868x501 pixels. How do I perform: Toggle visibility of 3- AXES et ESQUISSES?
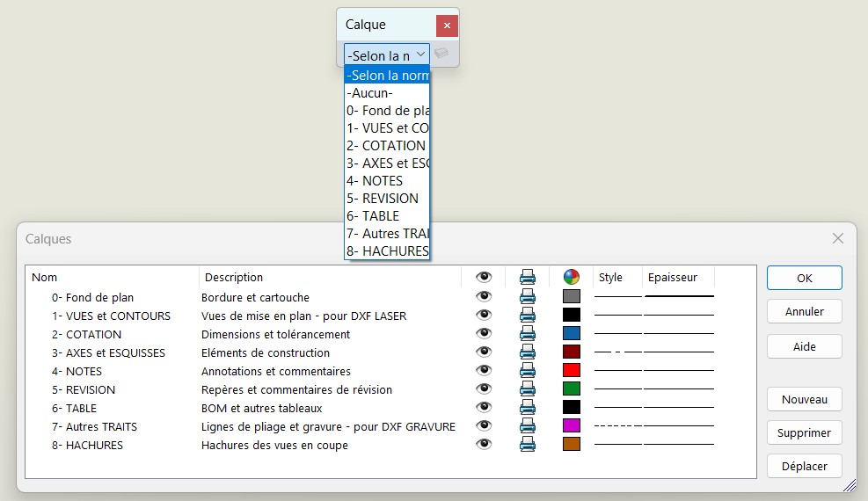click(x=484, y=352)
